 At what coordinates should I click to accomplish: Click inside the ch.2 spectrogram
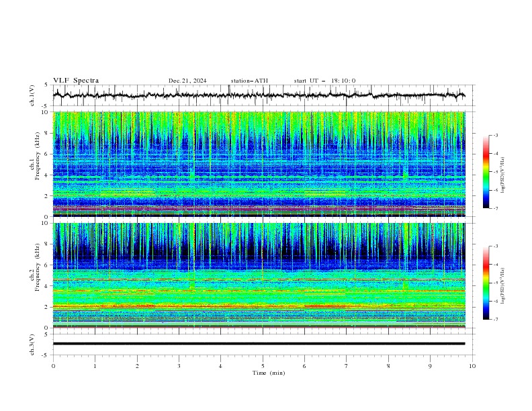coord(259,275)
